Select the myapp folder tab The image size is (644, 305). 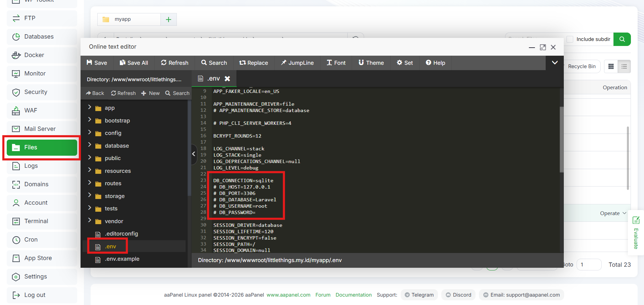pyautogui.click(x=129, y=19)
